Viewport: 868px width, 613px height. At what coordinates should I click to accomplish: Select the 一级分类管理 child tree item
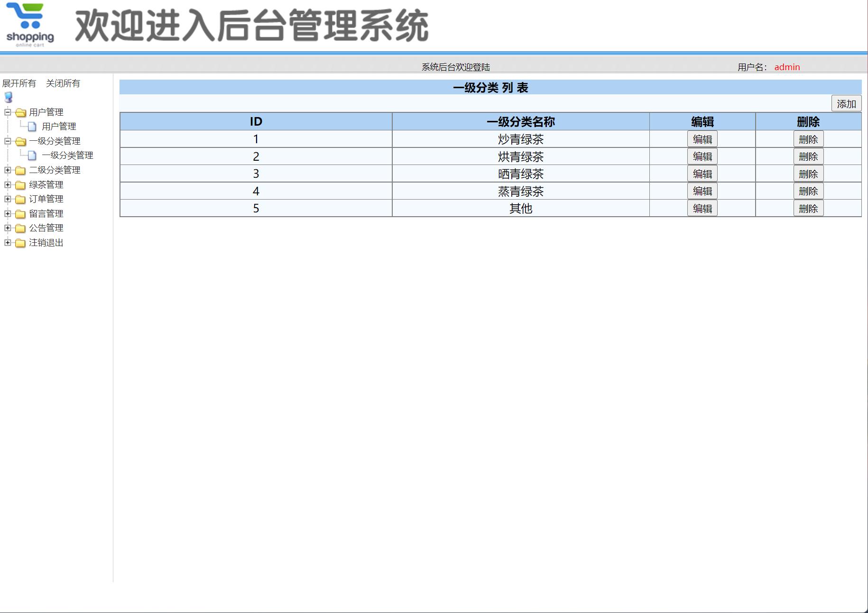pos(68,155)
